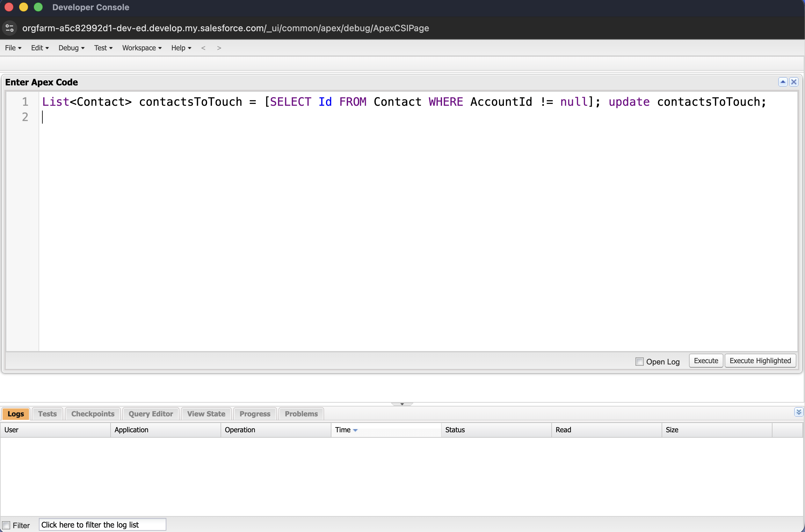This screenshot has width=805, height=532.
Task: Open the Debug dropdown menu
Action: [71, 48]
